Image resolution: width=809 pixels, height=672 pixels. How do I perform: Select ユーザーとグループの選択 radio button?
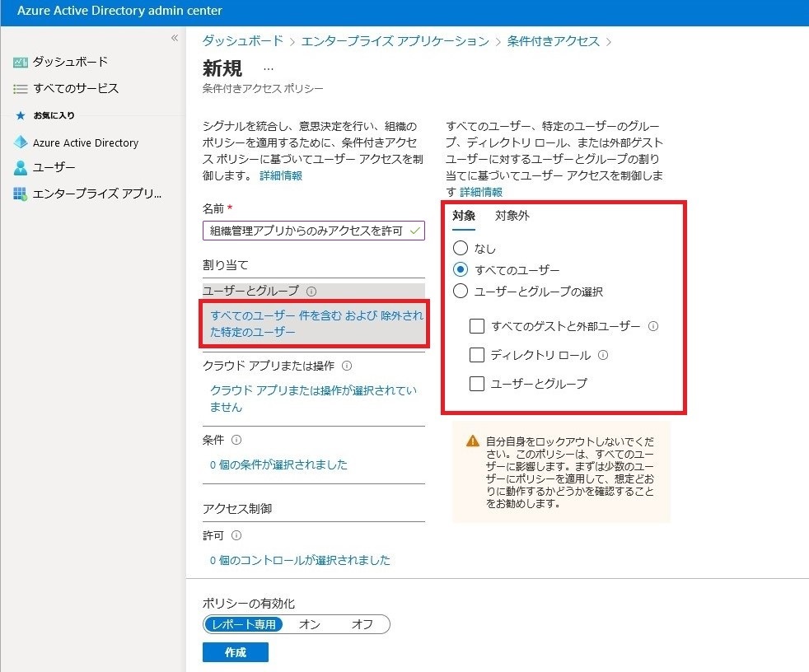(461, 291)
